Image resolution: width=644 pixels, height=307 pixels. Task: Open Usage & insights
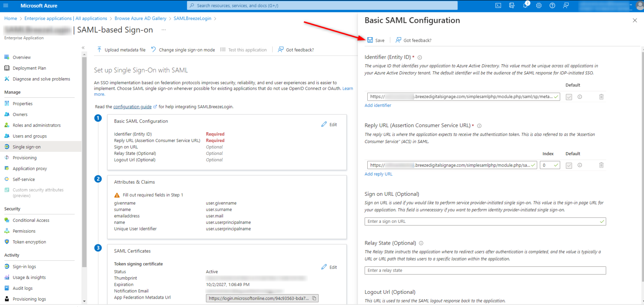(29, 278)
